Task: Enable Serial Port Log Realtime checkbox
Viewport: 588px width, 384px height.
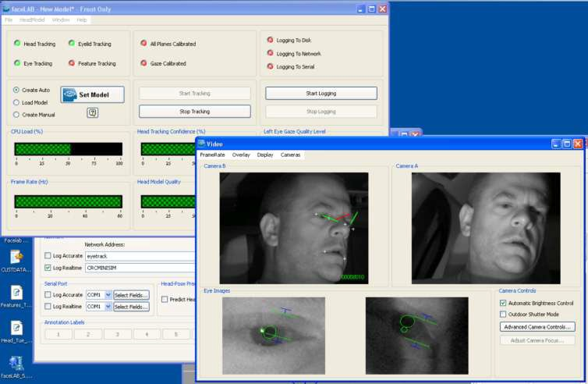Action: point(48,306)
